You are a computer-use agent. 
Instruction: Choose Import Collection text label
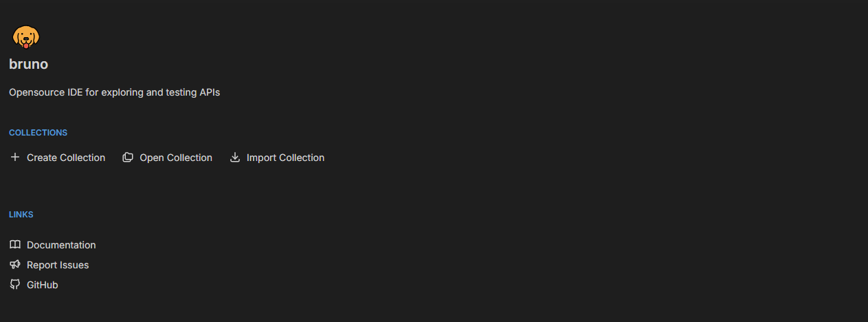(x=285, y=158)
